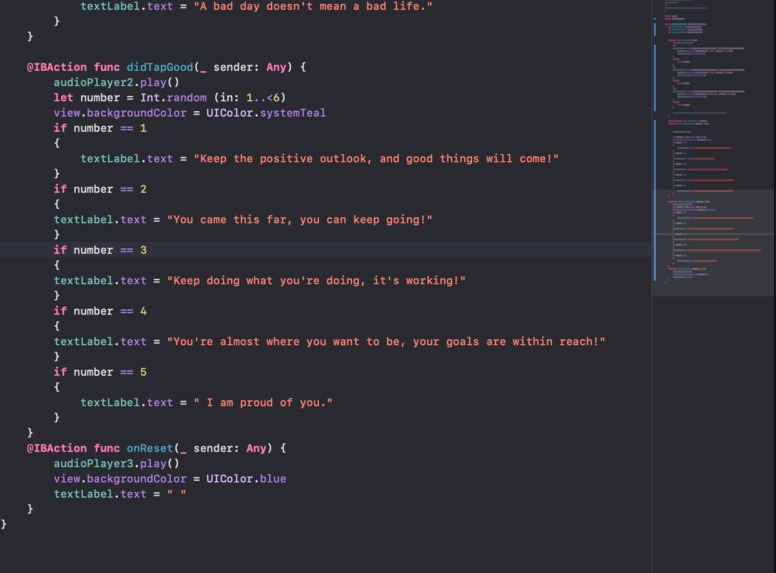This screenshot has height=573, width=776.
Task: Click the minimap code overview
Action: tap(714, 148)
